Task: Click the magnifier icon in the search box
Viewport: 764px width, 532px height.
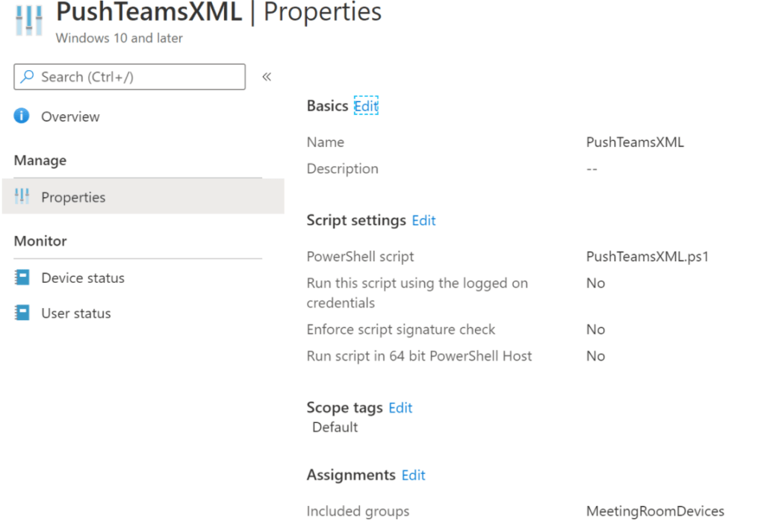Action: click(28, 77)
